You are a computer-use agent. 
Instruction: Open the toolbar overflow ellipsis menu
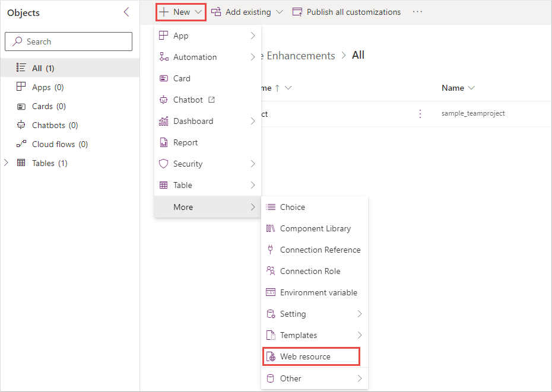click(x=417, y=12)
